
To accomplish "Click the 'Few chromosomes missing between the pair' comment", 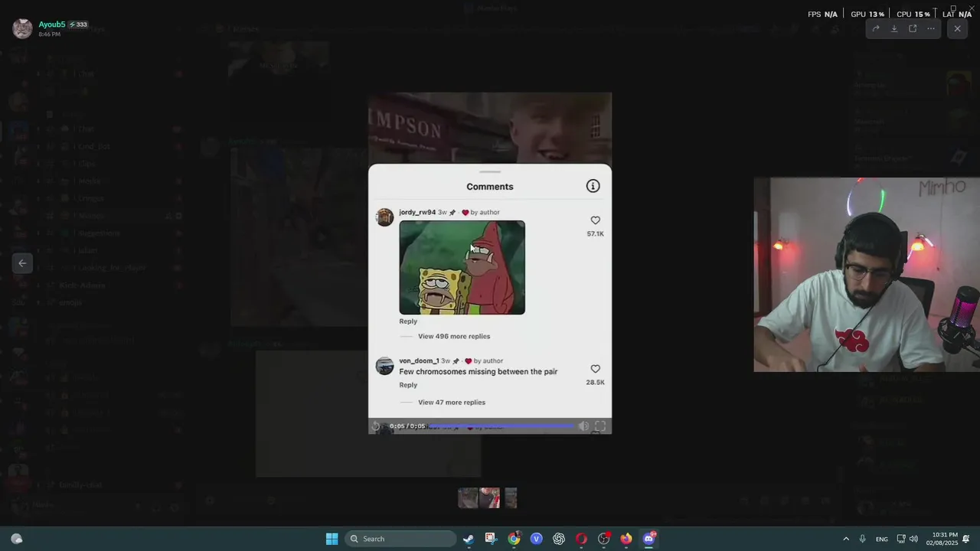I will point(478,372).
